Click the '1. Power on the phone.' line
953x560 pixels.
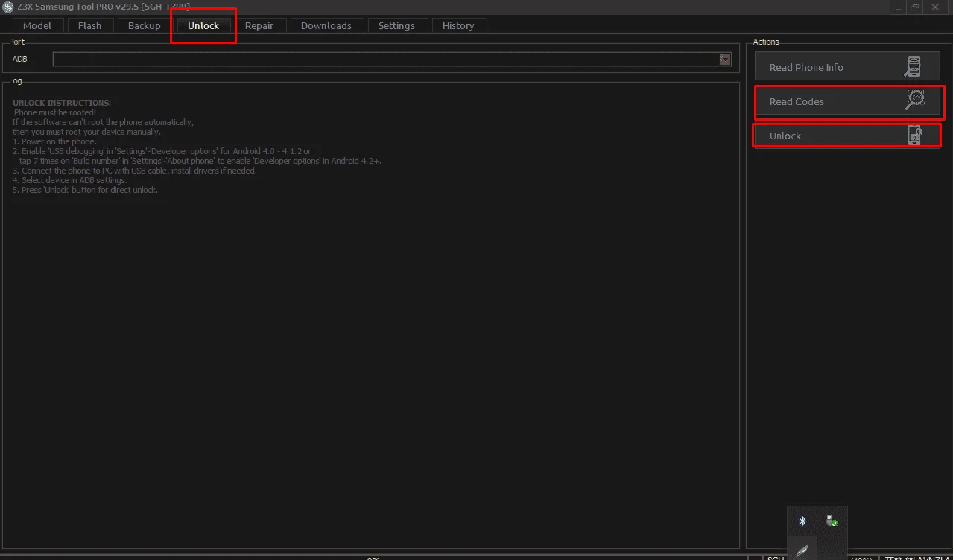tap(54, 141)
